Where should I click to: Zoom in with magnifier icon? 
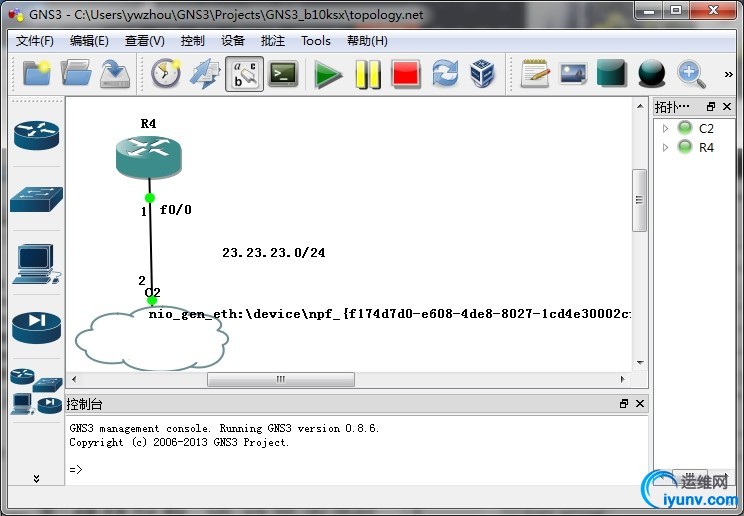[x=691, y=74]
